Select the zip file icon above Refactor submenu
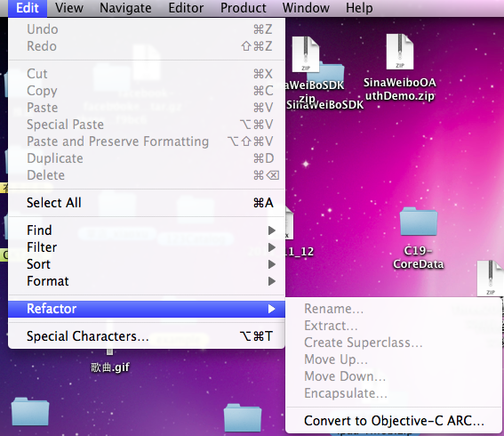The width and height of the screenshot is (504, 436). (x=491, y=279)
